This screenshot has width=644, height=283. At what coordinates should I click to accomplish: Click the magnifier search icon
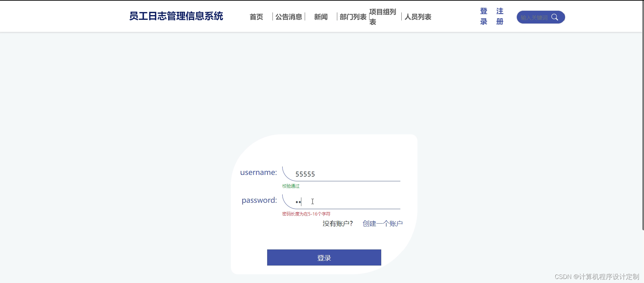tap(555, 17)
